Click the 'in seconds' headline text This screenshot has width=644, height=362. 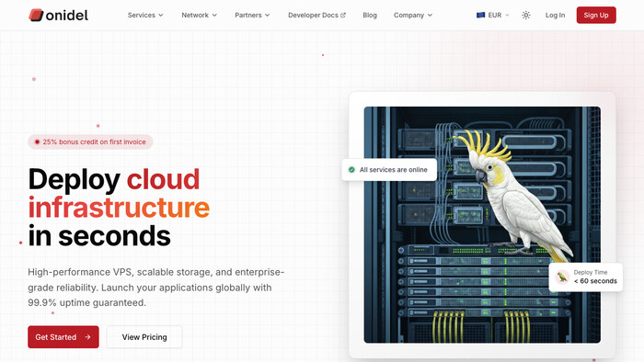[x=99, y=236]
